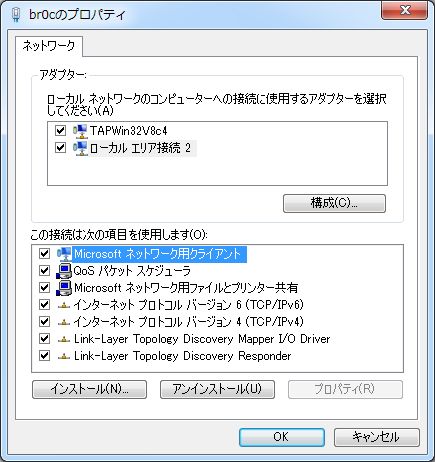Click the Microsoft ネットワーク用クライアント icon
The image size is (435, 462).
pyautogui.click(x=64, y=254)
